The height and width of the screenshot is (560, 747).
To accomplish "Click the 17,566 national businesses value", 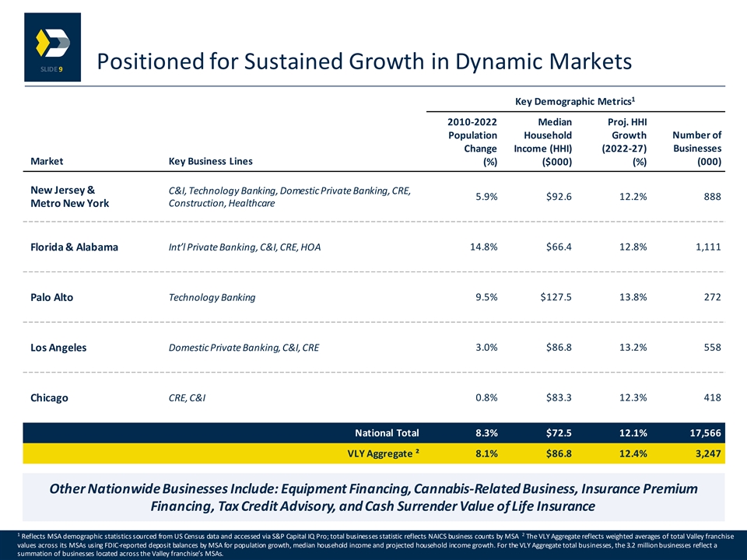I will (x=706, y=433).
